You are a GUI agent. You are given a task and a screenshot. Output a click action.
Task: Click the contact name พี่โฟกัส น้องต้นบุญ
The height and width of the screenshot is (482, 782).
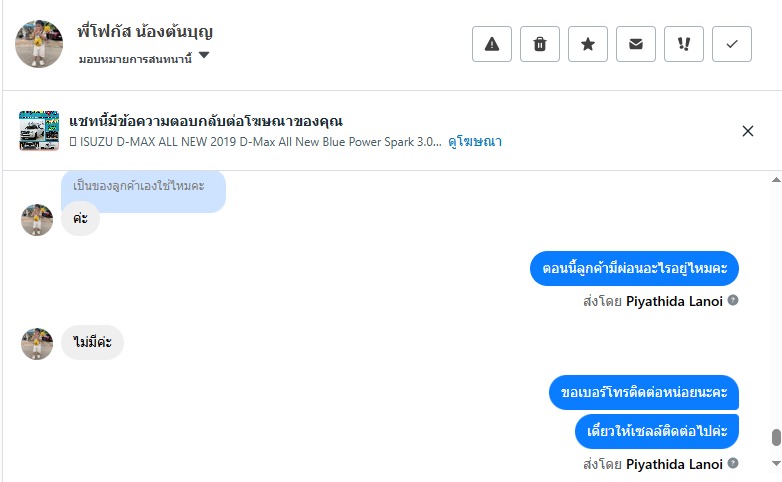145,32
